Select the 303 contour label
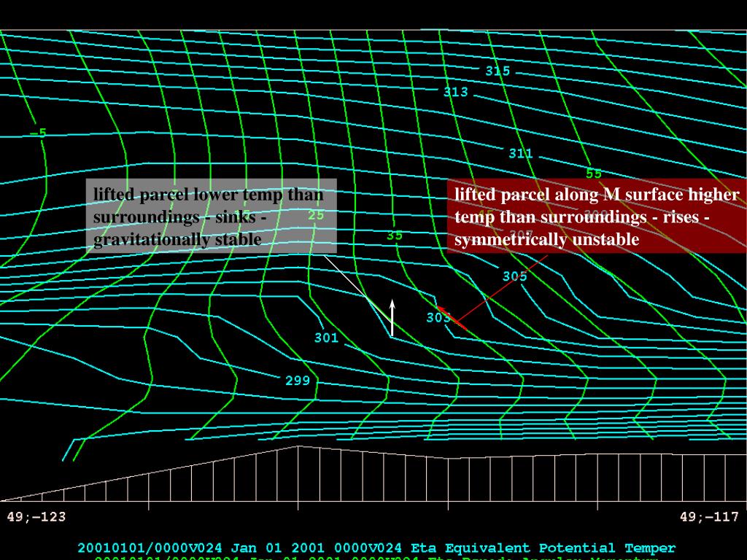Viewport: 747px width, 560px height. click(438, 318)
